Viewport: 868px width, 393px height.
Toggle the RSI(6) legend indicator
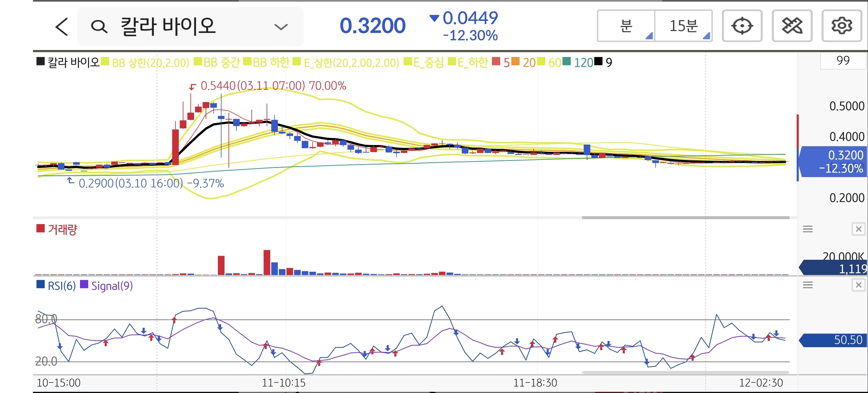point(61,286)
